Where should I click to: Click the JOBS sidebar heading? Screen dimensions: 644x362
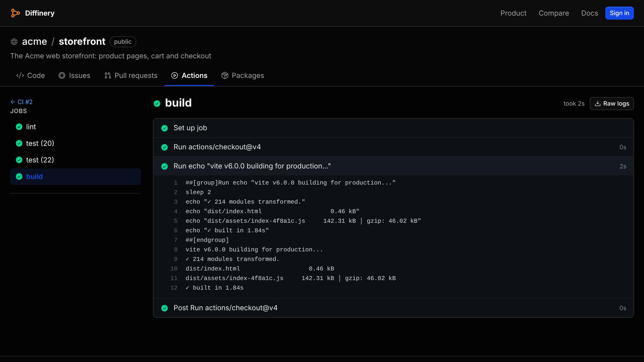pos(18,111)
